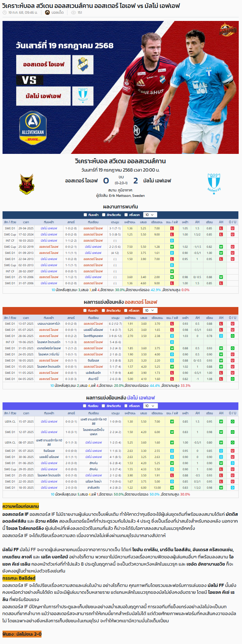The width and height of the screenshot is (242, 644).
Task: Click the 44.4% rate in Östers summary
Action: click(155, 385)
